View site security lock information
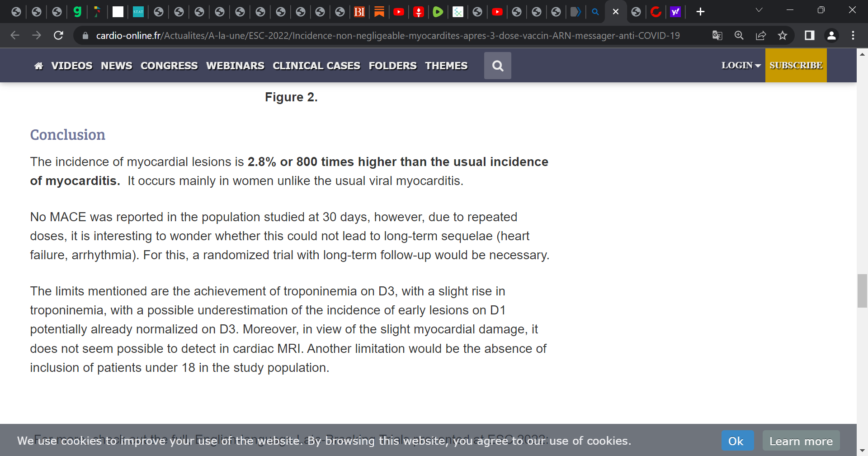The width and height of the screenshot is (868, 456). [85, 35]
